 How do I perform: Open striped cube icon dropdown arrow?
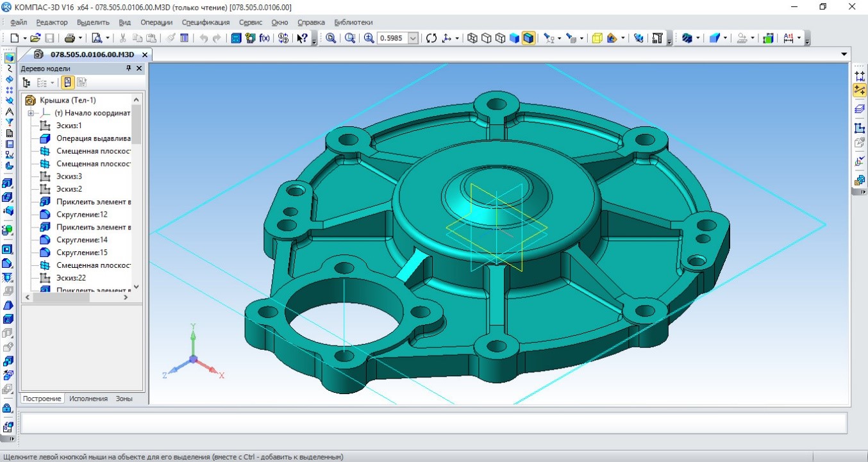697,38
